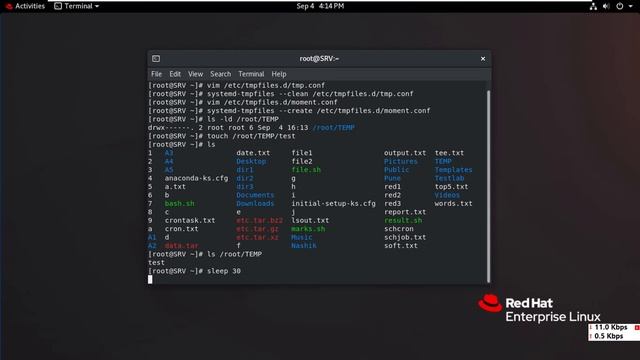
Task: Click the root@SRV:~ window title
Action: 319,59
